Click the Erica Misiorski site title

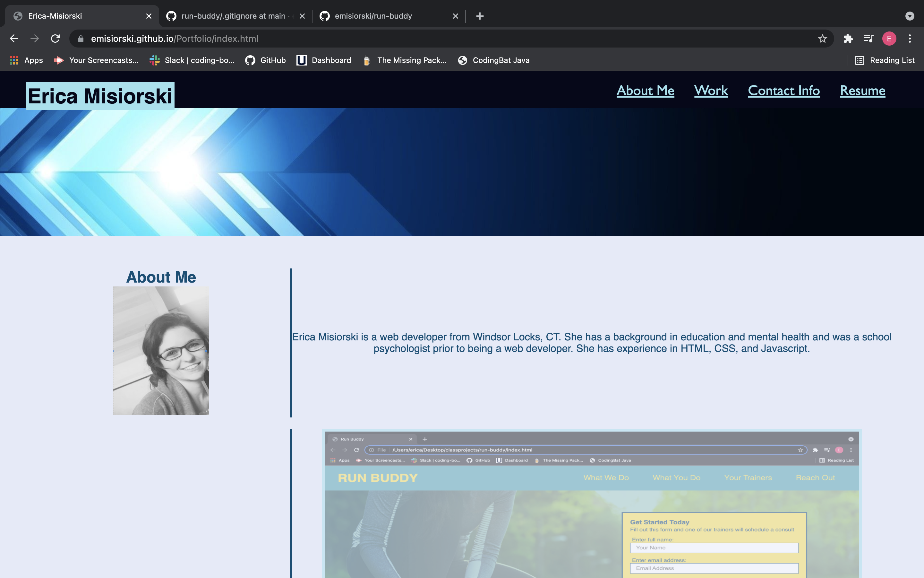pos(100,96)
